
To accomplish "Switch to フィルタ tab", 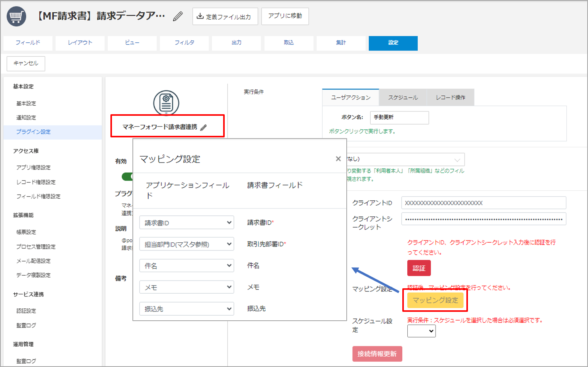I will [184, 43].
